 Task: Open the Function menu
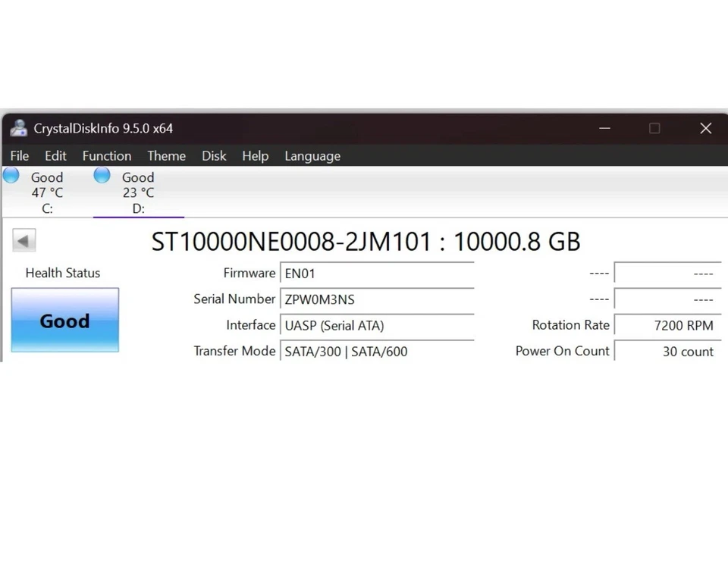[x=107, y=156]
